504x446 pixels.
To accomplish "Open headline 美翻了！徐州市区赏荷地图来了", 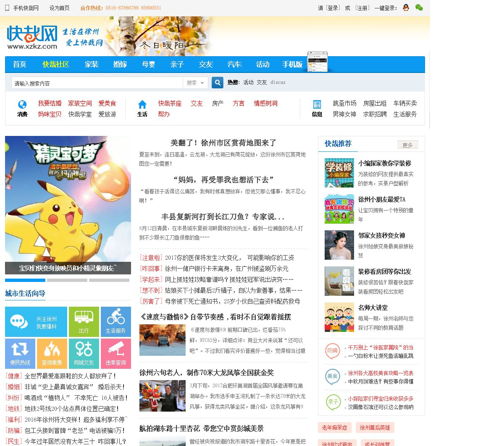I will pos(223,143).
